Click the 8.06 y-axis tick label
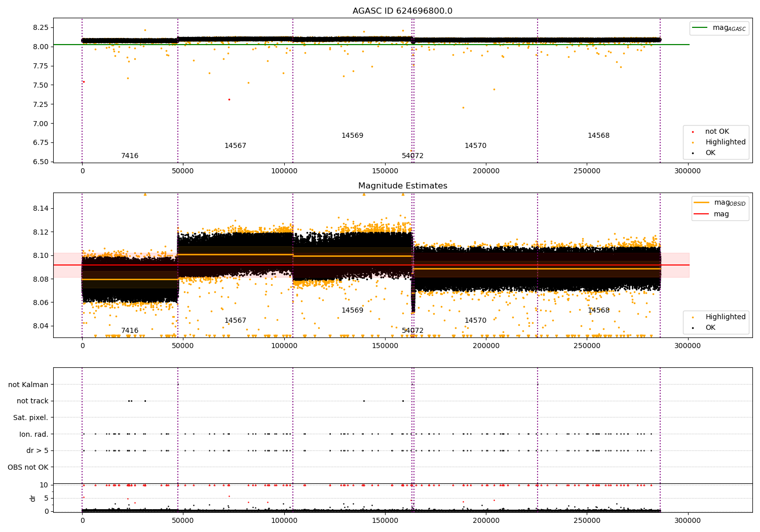The width and height of the screenshot is (760, 532). 41,302
